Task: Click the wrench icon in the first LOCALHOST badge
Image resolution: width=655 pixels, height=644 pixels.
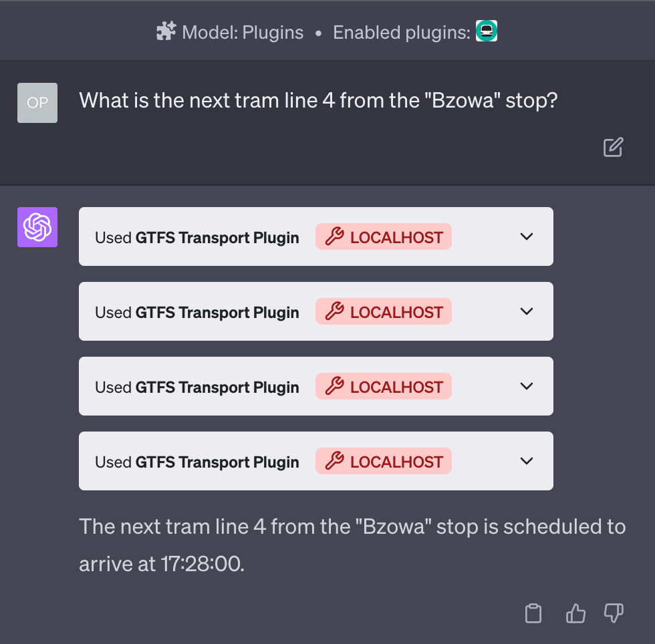Action: 334,236
